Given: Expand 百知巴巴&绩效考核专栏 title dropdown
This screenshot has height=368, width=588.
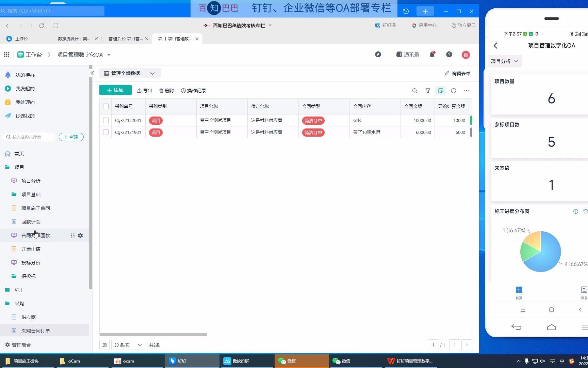Looking at the screenshot, I should click(270, 25).
